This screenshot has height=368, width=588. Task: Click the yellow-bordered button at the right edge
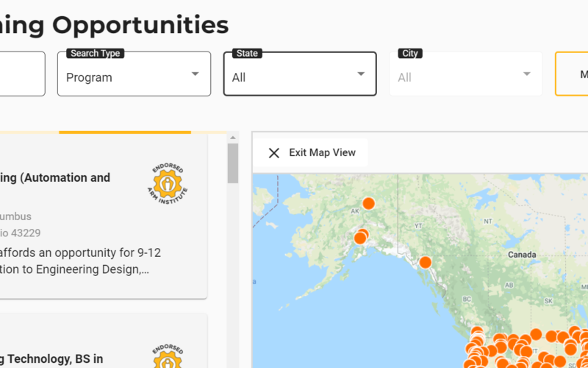coord(572,74)
